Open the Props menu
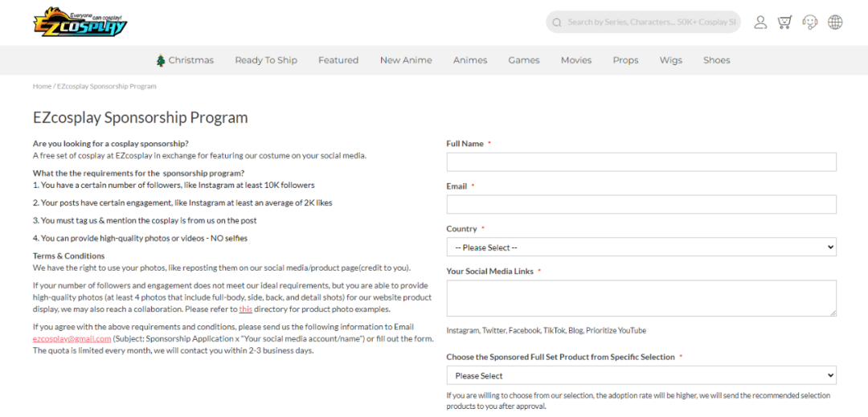This screenshot has width=868, height=417. click(625, 60)
